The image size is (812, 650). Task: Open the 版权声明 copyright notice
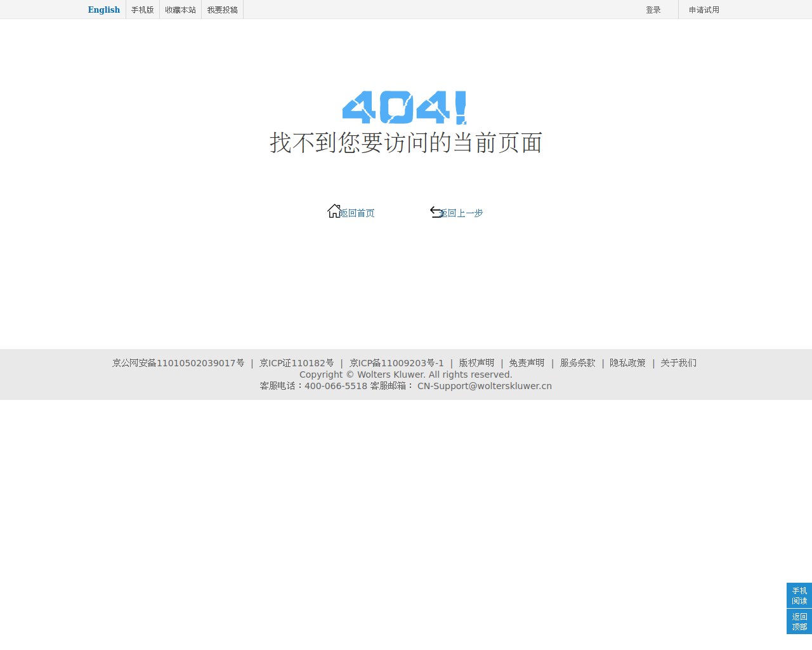[x=476, y=363]
